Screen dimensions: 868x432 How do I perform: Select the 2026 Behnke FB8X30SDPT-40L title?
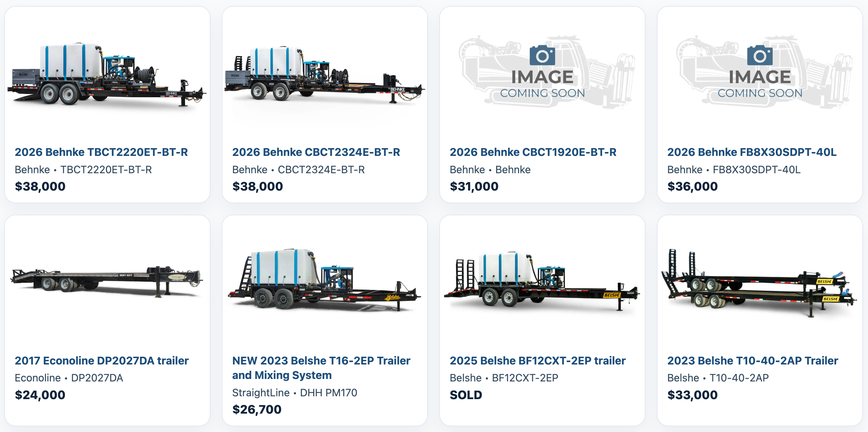751,152
